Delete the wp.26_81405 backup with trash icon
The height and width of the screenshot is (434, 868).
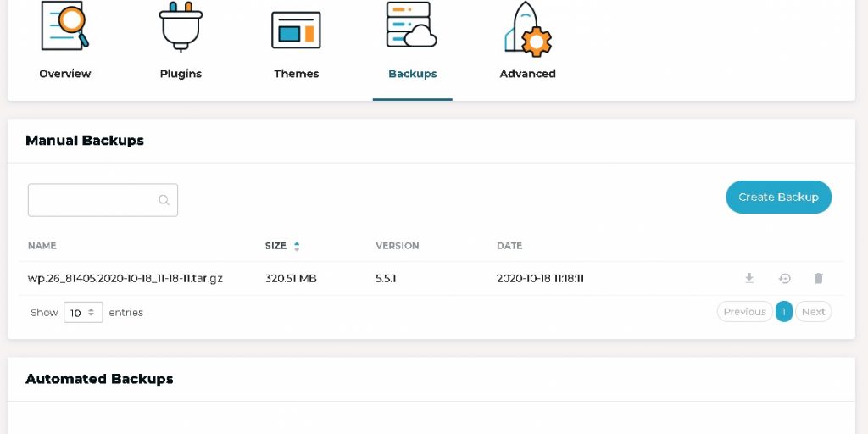[819, 278]
